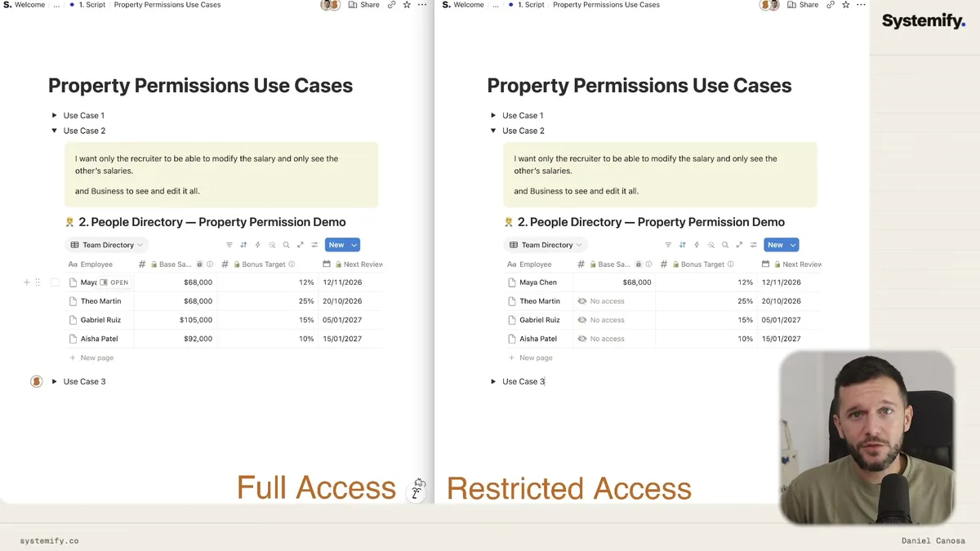Click Share in the right window
This screenshot has width=980, height=551.
click(803, 5)
